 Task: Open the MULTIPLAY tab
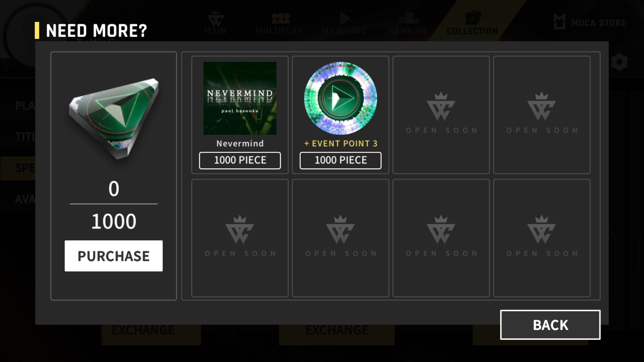click(x=279, y=23)
